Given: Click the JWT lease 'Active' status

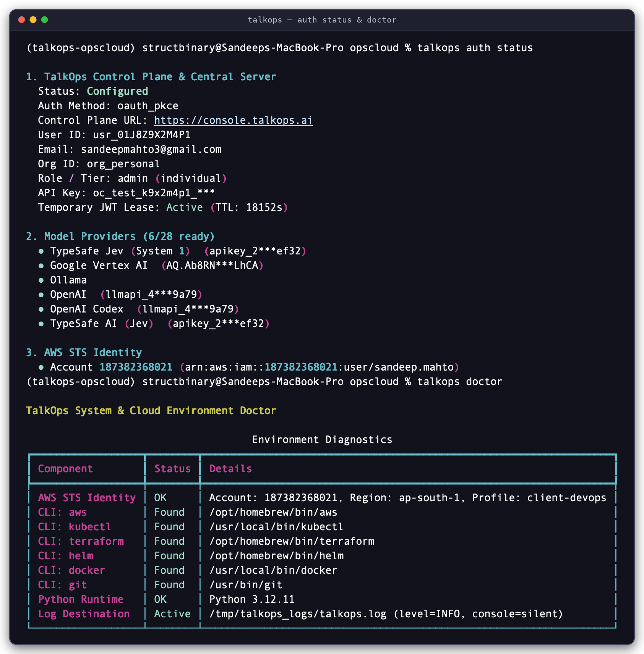Looking at the screenshot, I should point(185,207).
